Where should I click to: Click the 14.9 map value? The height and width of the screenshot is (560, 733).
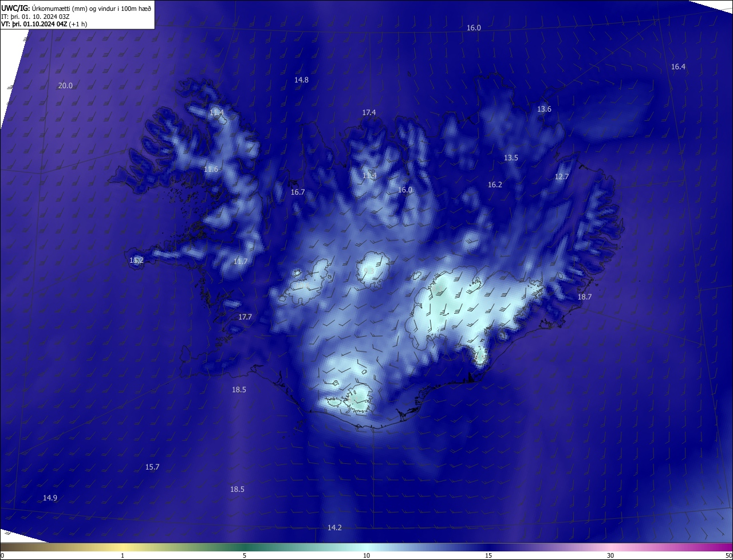click(50, 498)
